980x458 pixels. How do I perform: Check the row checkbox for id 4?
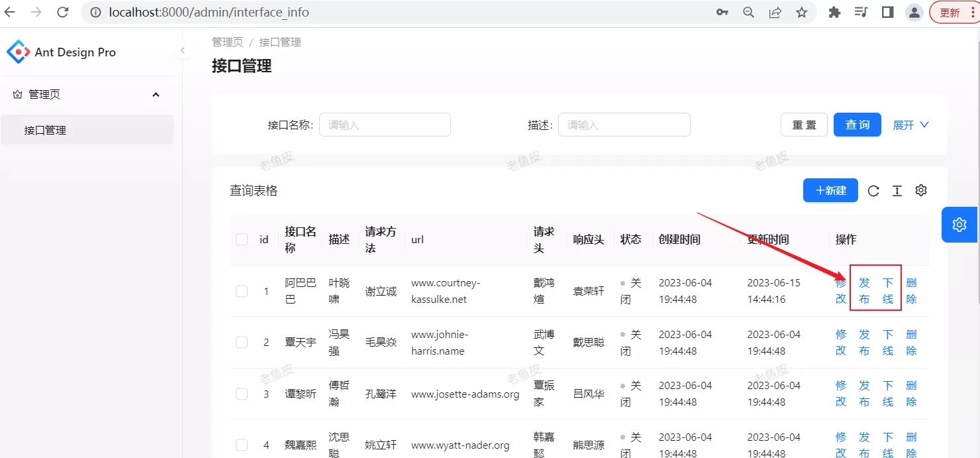pyautogui.click(x=242, y=445)
